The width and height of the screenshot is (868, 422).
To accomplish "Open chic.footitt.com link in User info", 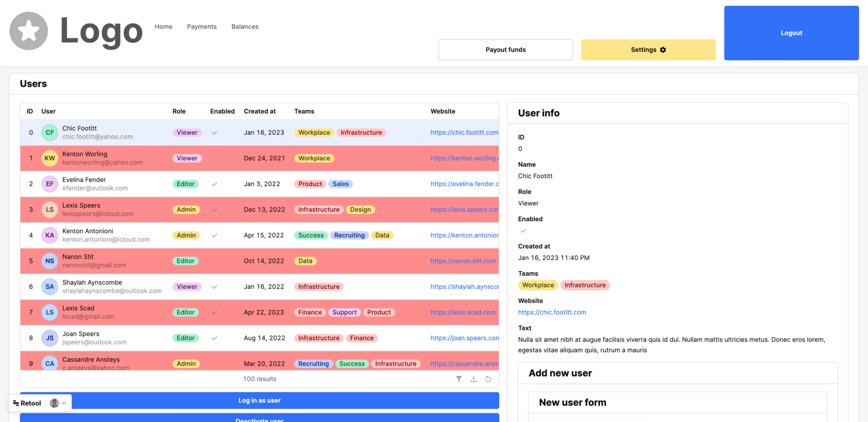I will pos(552,312).
